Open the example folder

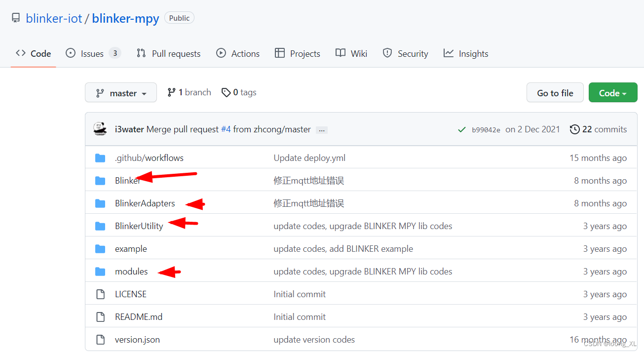click(131, 249)
